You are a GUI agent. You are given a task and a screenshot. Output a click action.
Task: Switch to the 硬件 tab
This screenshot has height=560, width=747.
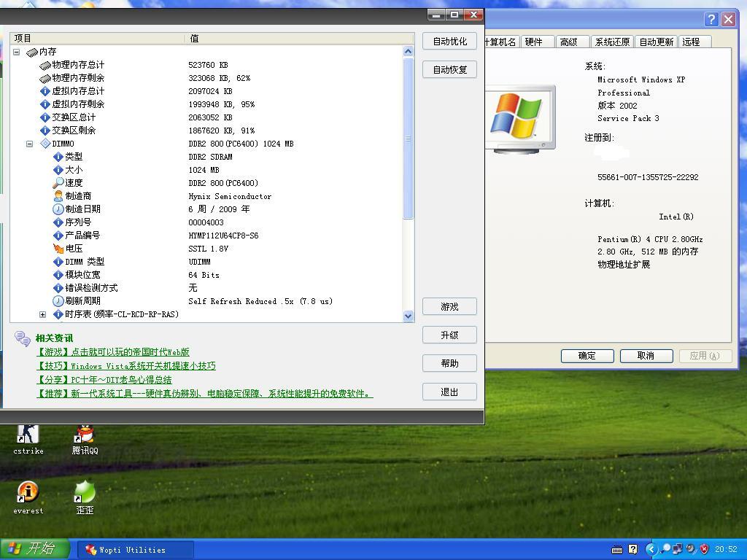click(534, 42)
